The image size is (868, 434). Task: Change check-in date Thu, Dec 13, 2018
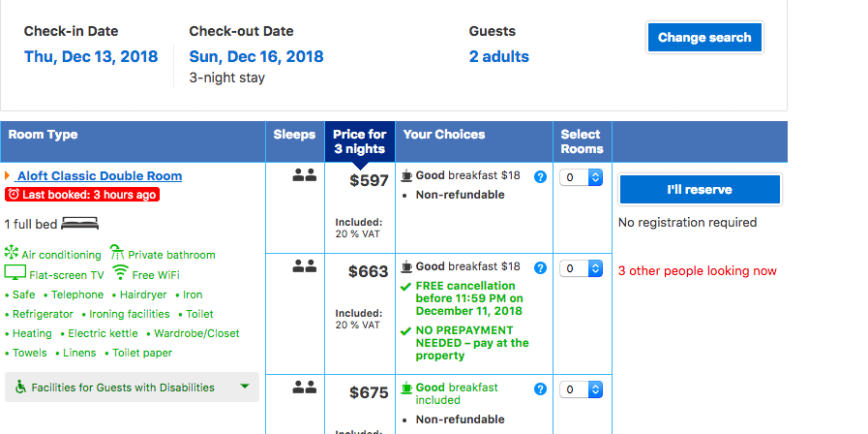pyautogui.click(x=91, y=56)
